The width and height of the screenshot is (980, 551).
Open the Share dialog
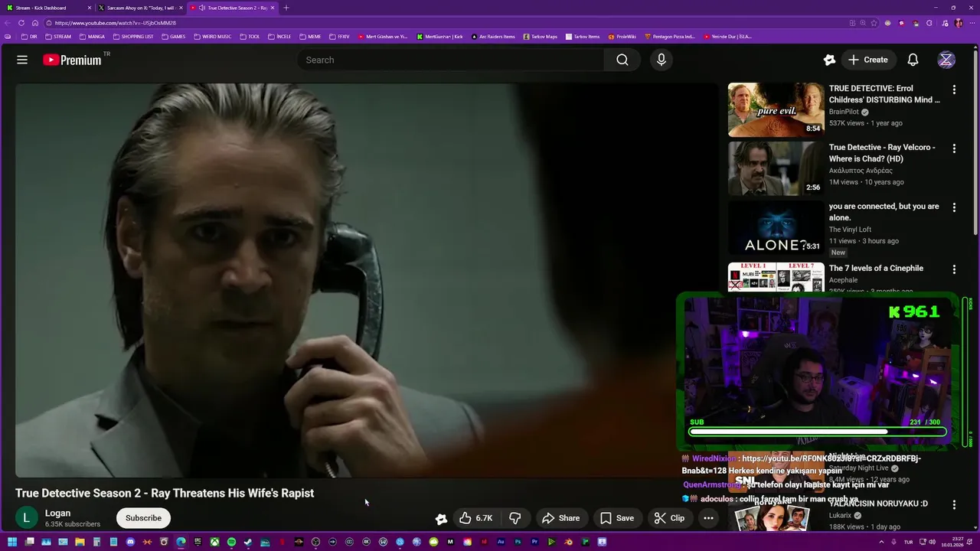coord(561,518)
